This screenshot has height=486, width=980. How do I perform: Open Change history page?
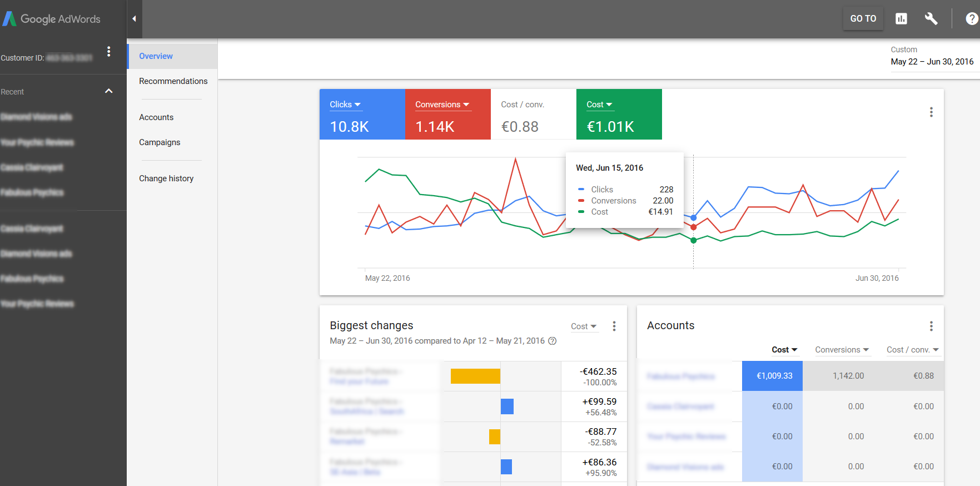166,178
